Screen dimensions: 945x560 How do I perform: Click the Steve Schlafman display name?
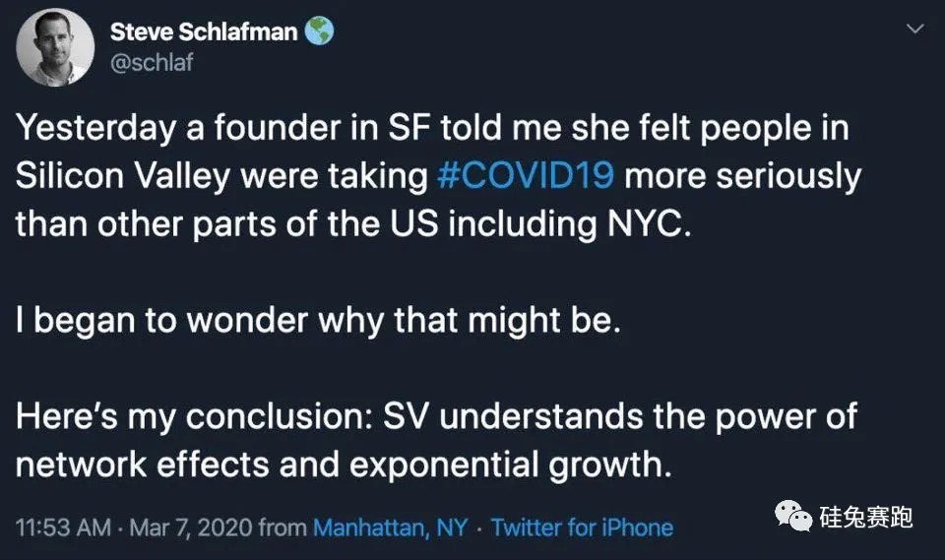coord(203,31)
